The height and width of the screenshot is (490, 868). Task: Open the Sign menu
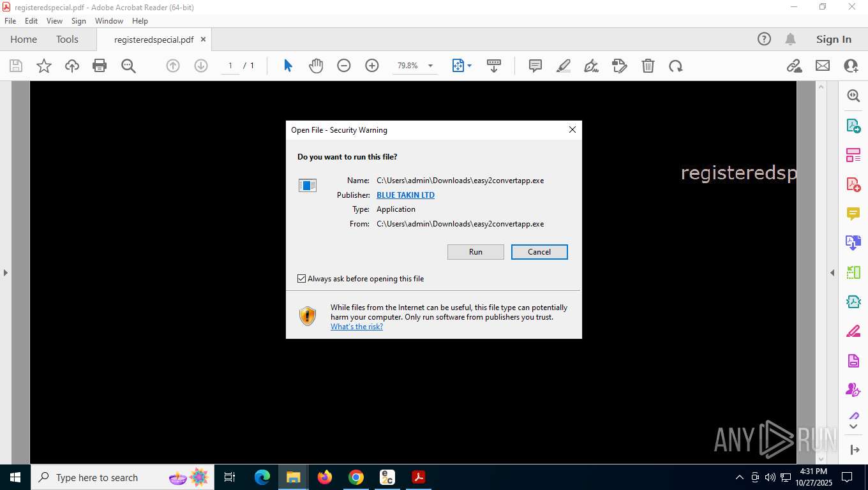[x=79, y=21]
